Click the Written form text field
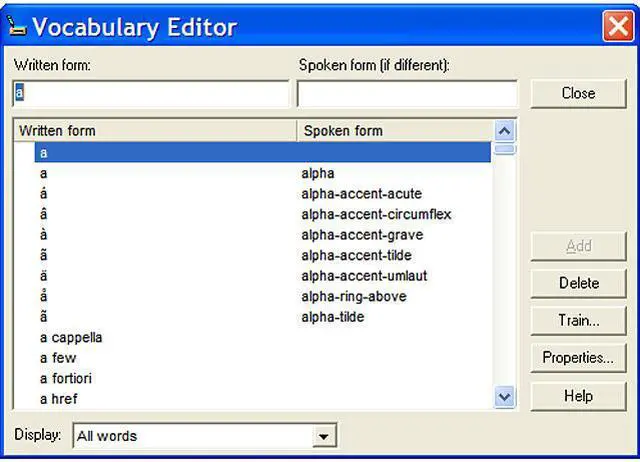This screenshot has height=462, width=640. (x=150, y=94)
